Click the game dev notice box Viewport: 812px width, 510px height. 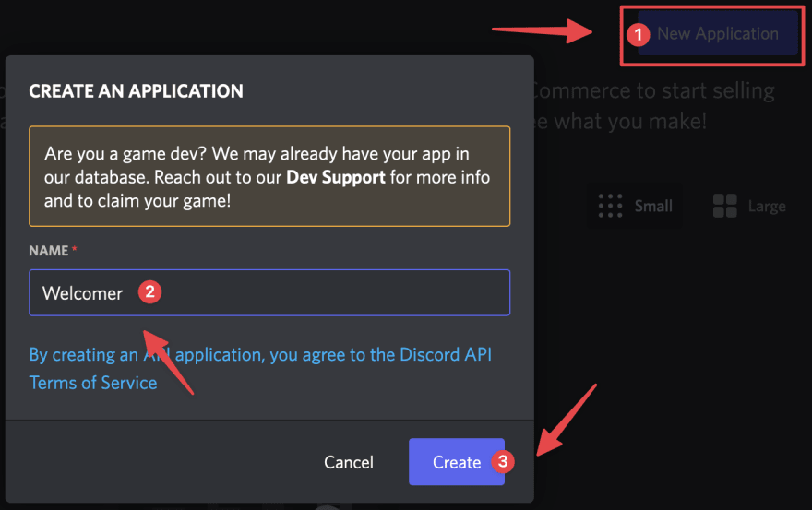tap(269, 176)
